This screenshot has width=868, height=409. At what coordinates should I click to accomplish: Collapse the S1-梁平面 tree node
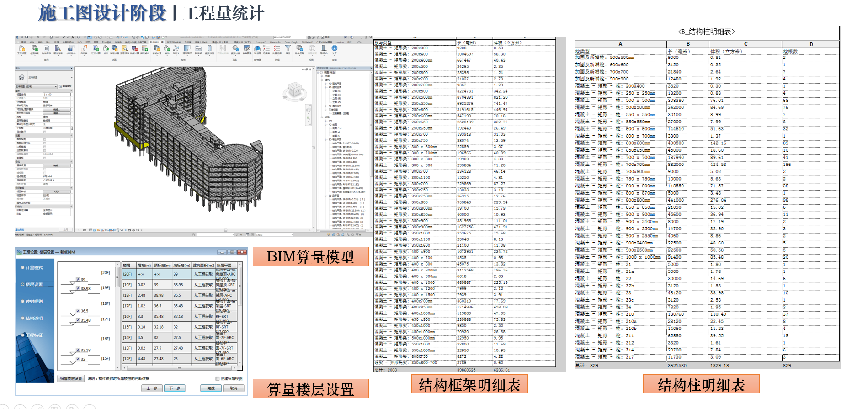pos(325,196)
